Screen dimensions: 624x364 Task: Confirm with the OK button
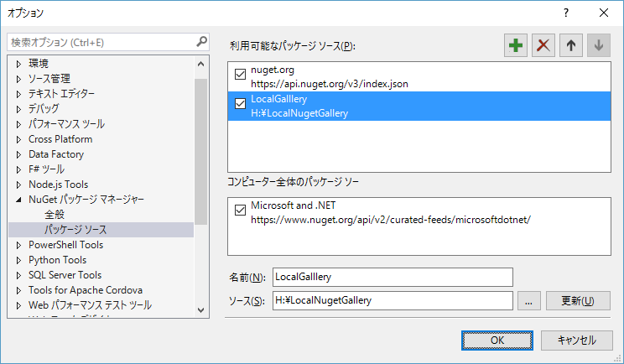coord(497,341)
